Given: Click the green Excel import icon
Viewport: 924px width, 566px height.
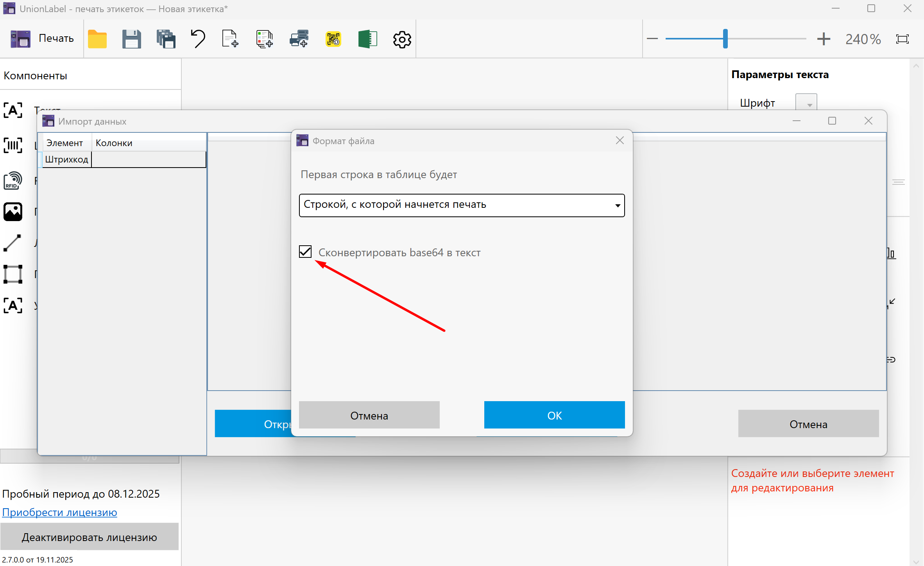Looking at the screenshot, I should pos(367,39).
